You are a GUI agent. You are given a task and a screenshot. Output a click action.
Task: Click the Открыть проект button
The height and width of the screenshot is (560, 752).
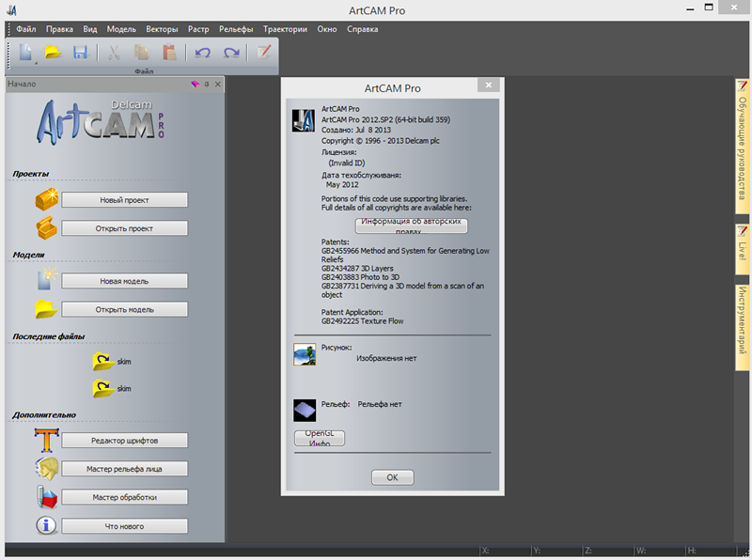pyautogui.click(x=125, y=228)
